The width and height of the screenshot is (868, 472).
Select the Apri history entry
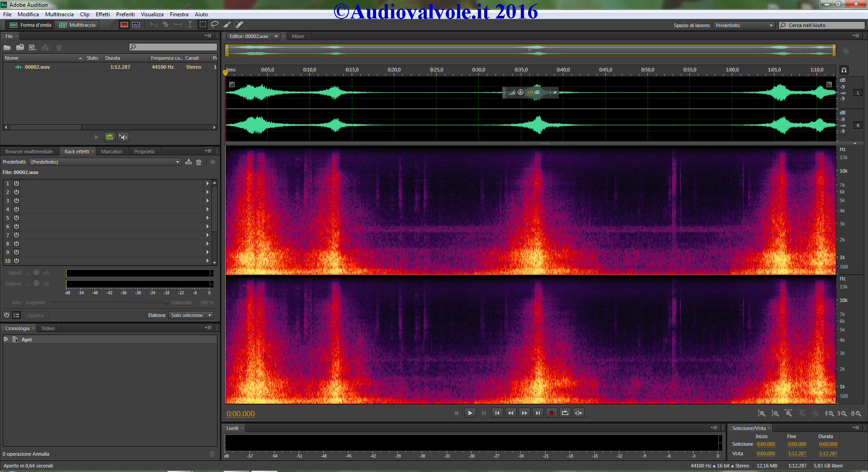[x=110, y=340]
